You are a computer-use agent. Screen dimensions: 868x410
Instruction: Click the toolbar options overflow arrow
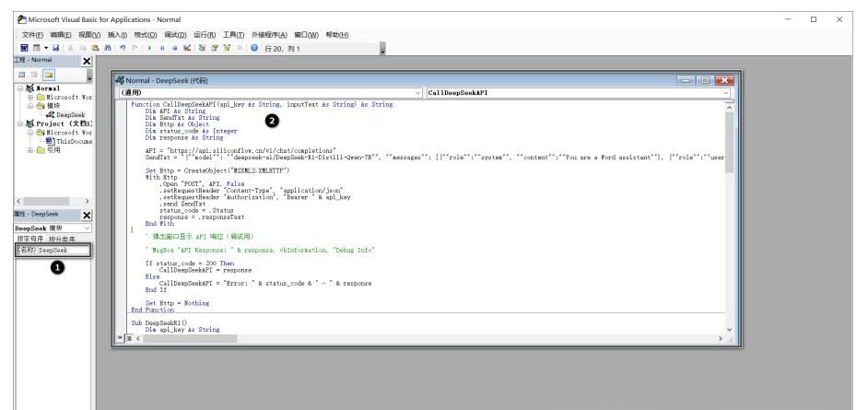(x=382, y=50)
